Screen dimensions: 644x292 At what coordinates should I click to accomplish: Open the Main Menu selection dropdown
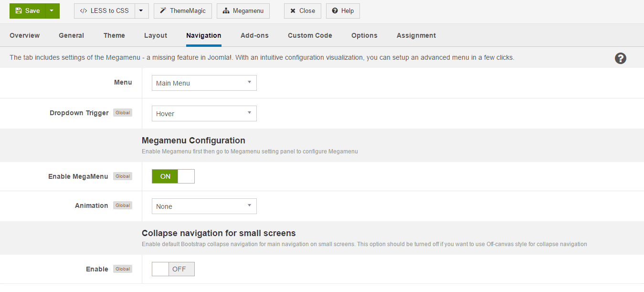(204, 83)
